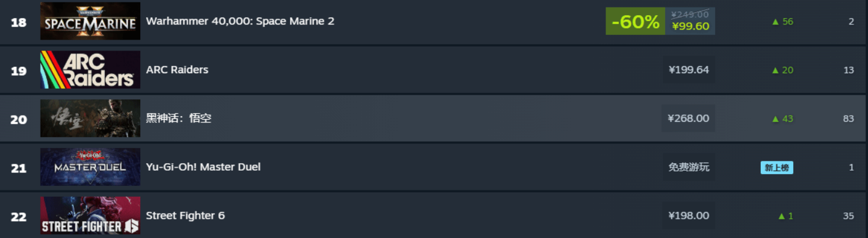The image size is (868, 238).
Task: Click the ARC Raiders capsule image
Action: click(90, 70)
